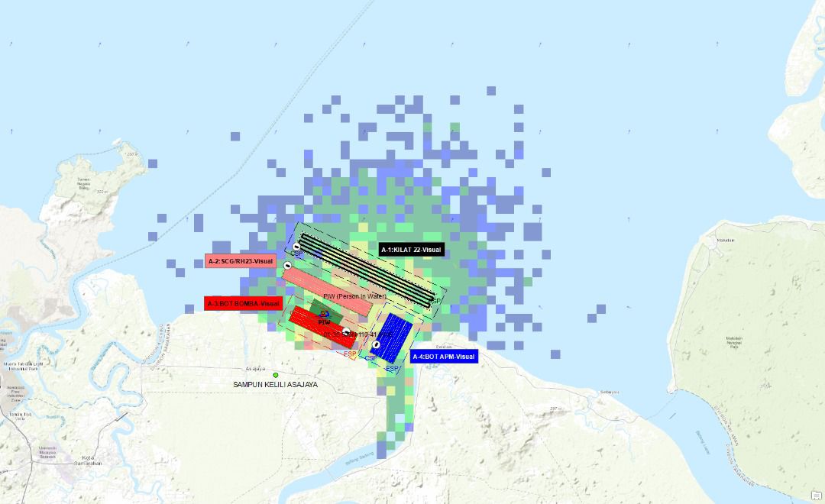The width and height of the screenshot is (825, 504).
Task: Click the PIW (Person in Water) text label
Action: coord(354,296)
